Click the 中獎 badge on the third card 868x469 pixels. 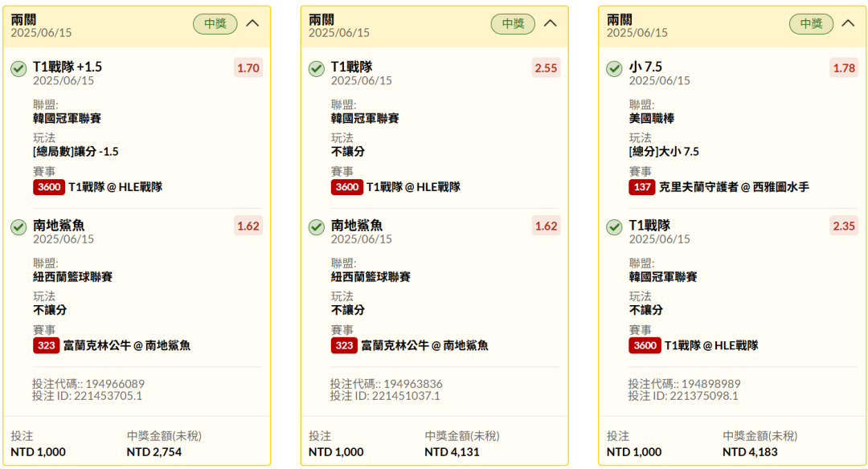tap(811, 24)
